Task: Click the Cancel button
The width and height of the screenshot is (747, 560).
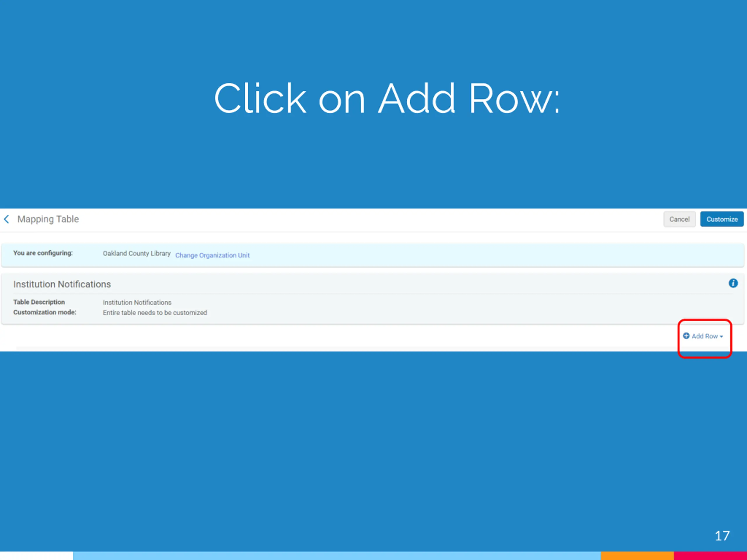Action: point(679,219)
